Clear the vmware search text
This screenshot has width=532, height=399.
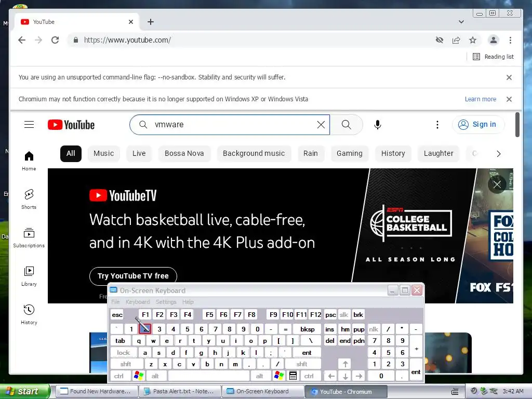click(321, 125)
